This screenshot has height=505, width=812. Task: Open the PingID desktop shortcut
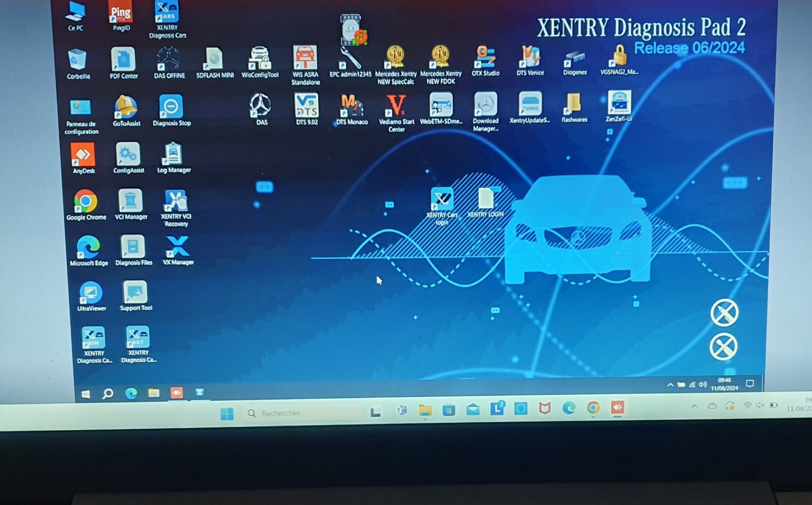121,16
